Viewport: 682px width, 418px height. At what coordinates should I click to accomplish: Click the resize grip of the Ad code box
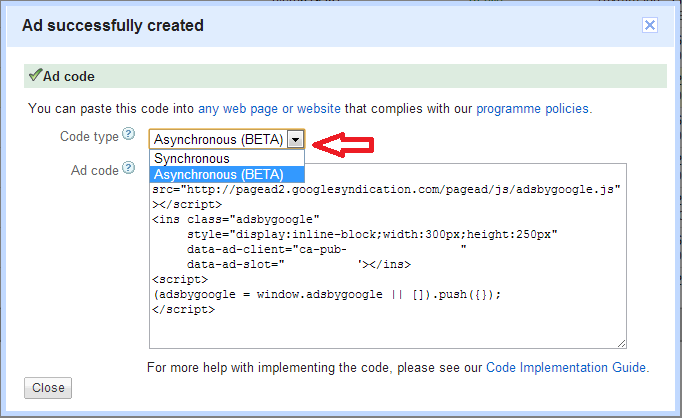(622, 344)
